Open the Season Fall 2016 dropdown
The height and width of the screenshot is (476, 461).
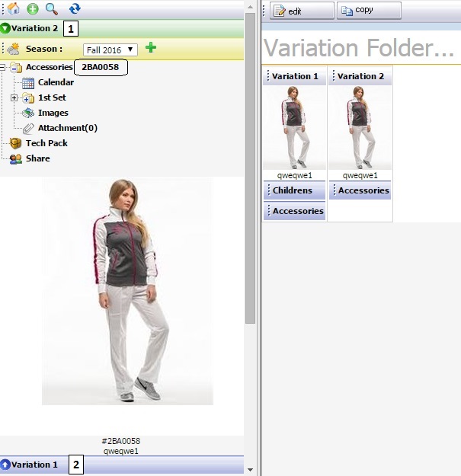pyautogui.click(x=110, y=50)
